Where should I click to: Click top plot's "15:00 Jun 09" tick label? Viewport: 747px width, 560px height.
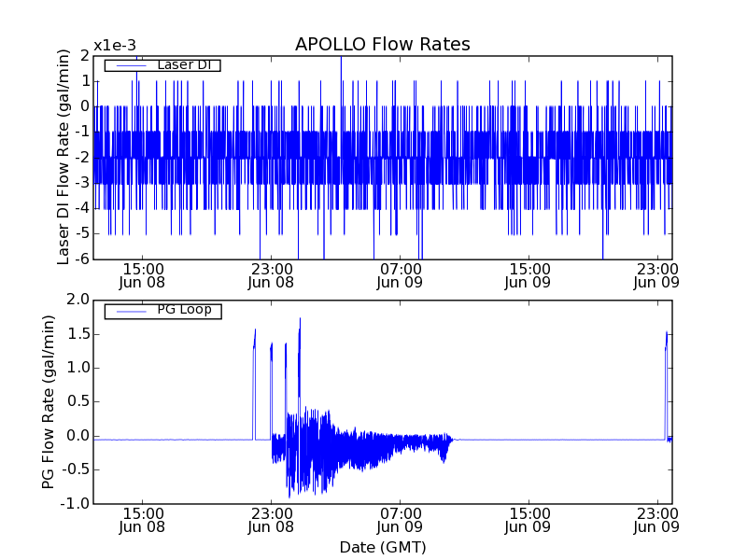coord(529,274)
